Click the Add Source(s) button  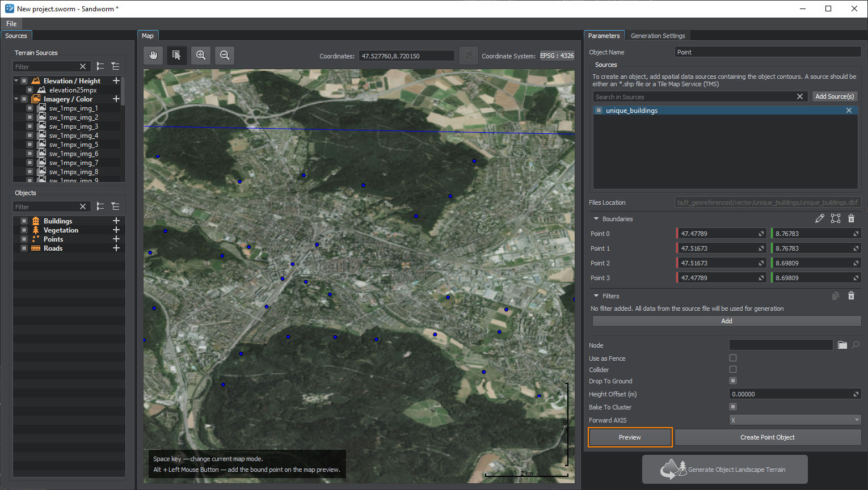pyautogui.click(x=835, y=96)
